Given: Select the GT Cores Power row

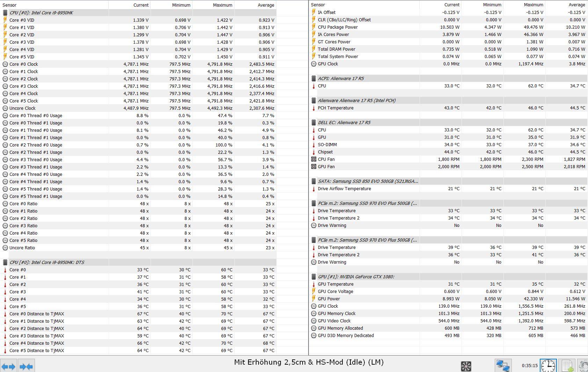Looking at the screenshot, I should 449,42.
